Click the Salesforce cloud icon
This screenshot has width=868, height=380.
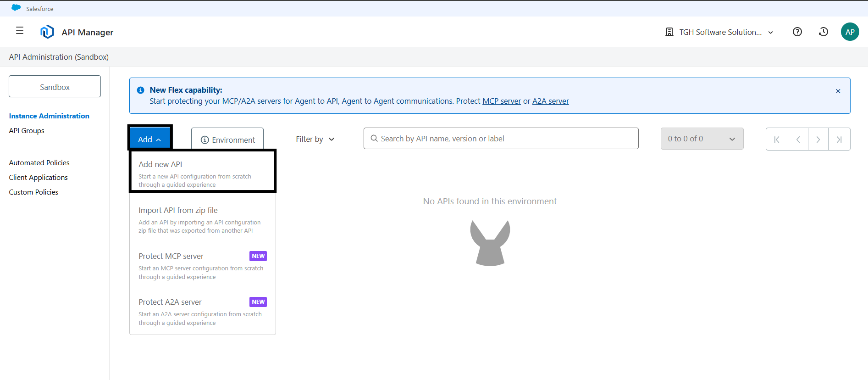[16, 8]
